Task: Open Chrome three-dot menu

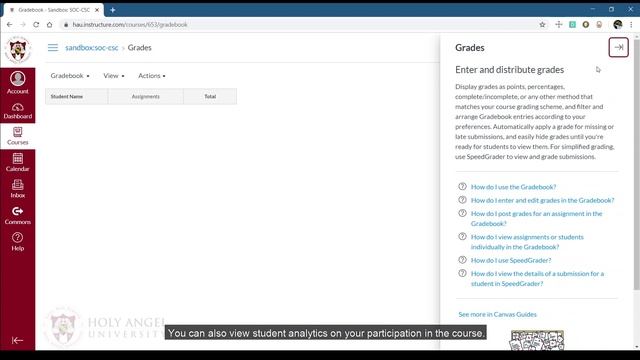Action: (631, 24)
